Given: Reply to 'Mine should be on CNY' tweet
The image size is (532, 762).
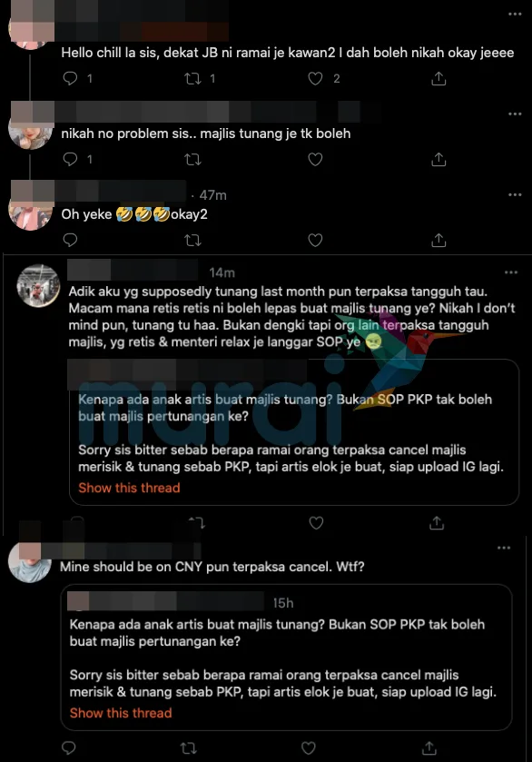Looking at the screenshot, I should point(69,747).
